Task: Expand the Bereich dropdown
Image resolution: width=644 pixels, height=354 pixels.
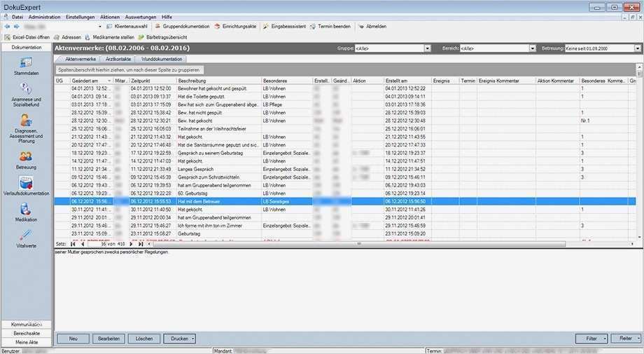Action: click(532, 48)
